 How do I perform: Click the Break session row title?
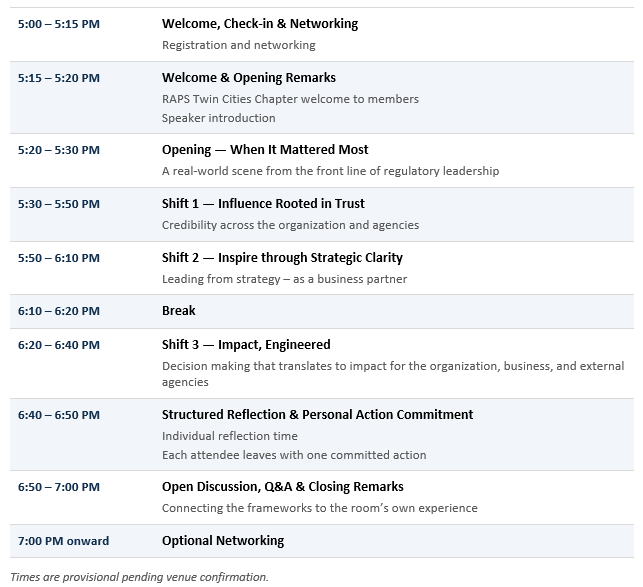(x=179, y=311)
